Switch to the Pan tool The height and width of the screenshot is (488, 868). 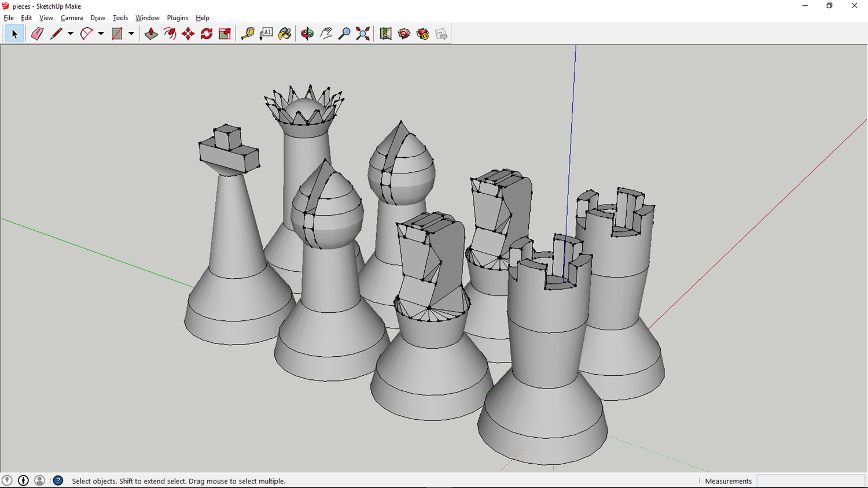pos(325,34)
